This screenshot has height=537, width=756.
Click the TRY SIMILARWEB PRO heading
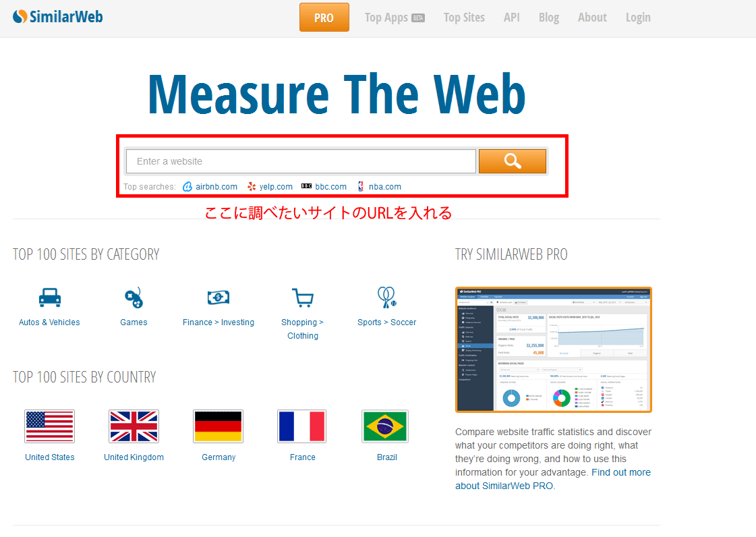(x=511, y=254)
